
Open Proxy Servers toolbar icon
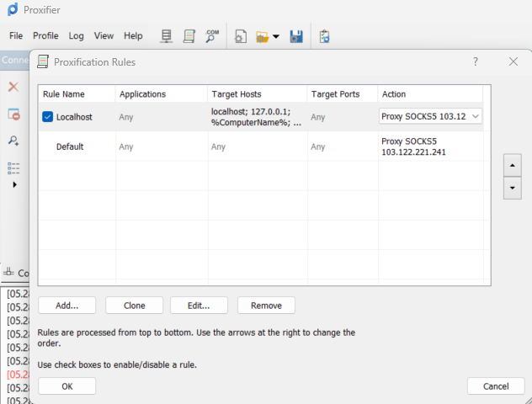click(x=166, y=36)
